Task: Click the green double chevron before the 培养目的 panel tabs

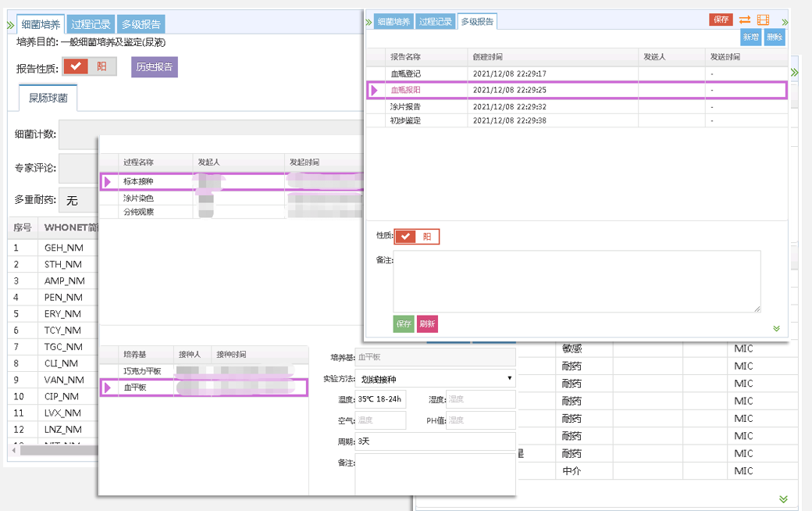Action: pos(10,24)
